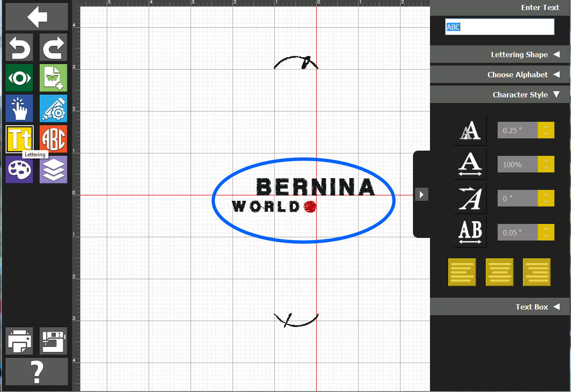This screenshot has width=571, height=392.
Task: Redo the last action
Action: click(x=54, y=48)
